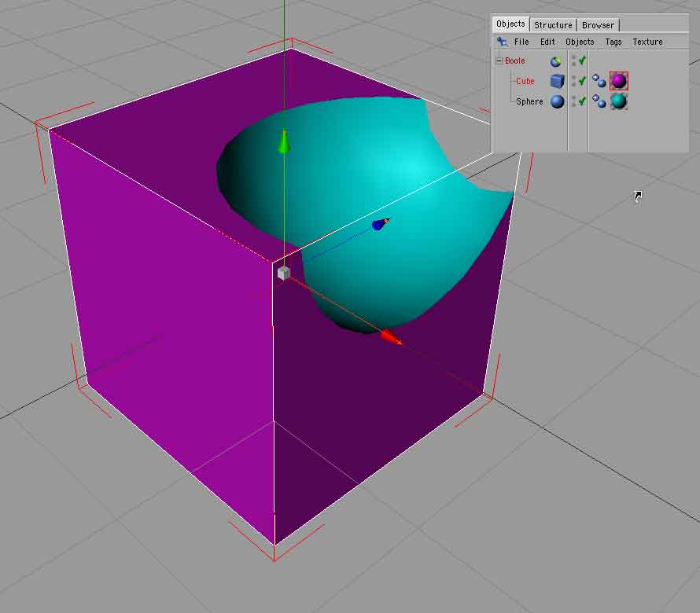The width and height of the screenshot is (700, 613).
Task: Click the Sphere object type icon
Action: pos(557,101)
